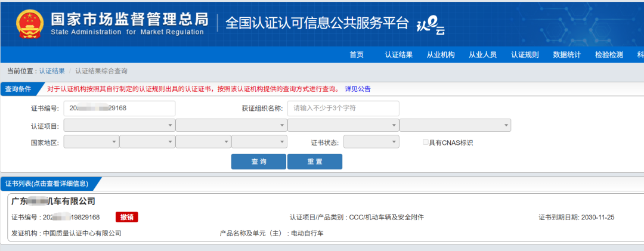Viewport: 644px width, 251px height.
Task: Click the 证书到期日期 2030-11-25 text
Action: coord(577,217)
